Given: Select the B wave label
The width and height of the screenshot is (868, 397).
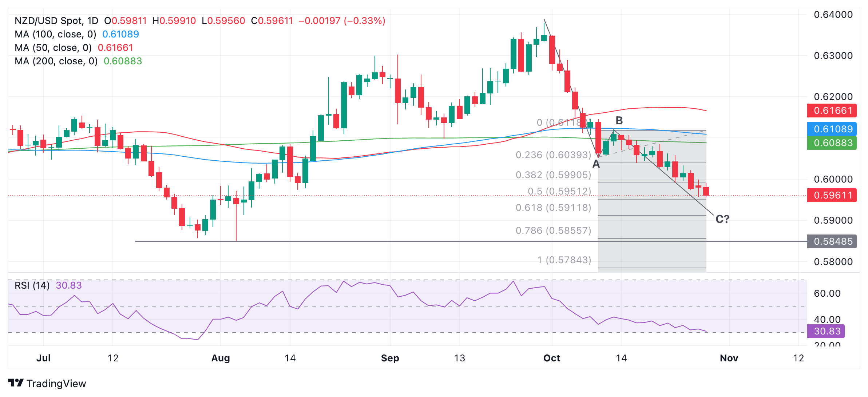Looking at the screenshot, I should [x=619, y=120].
